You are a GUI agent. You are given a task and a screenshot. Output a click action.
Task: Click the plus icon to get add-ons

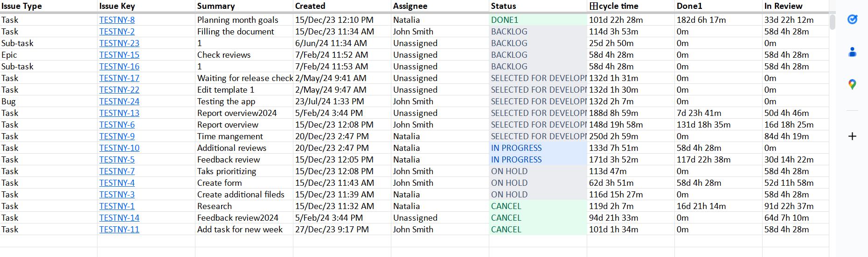(852, 136)
